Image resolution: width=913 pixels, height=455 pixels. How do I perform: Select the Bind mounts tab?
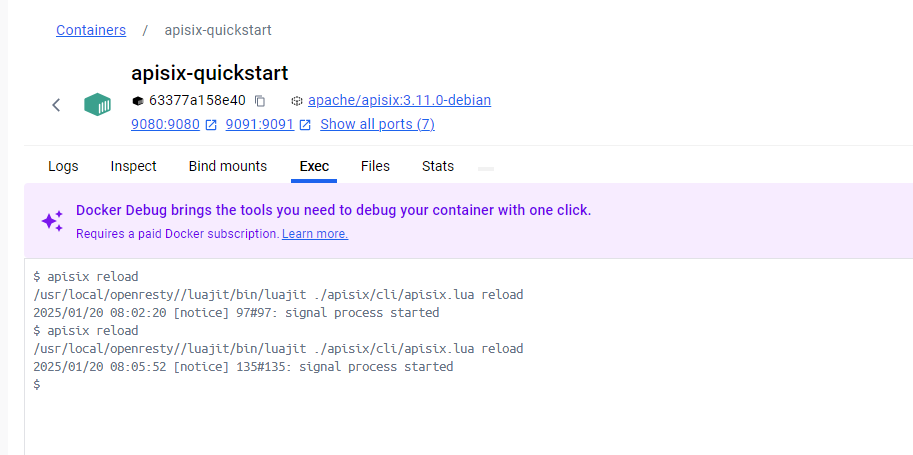228,166
